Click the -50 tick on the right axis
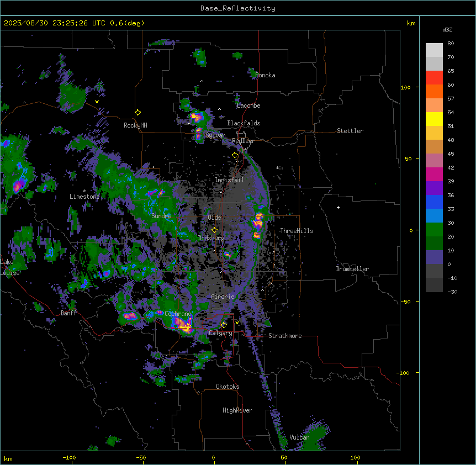 (405, 302)
